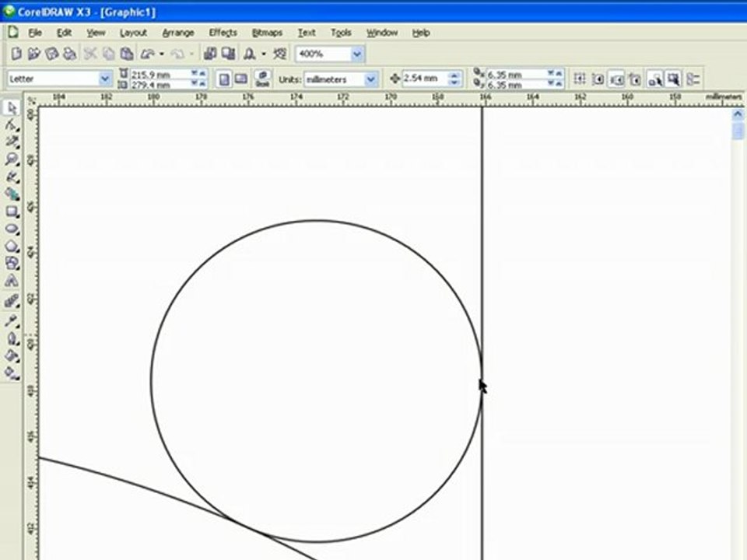Select the Rectangle tool
Image resolution: width=747 pixels, height=560 pixels.
(12, 212)
